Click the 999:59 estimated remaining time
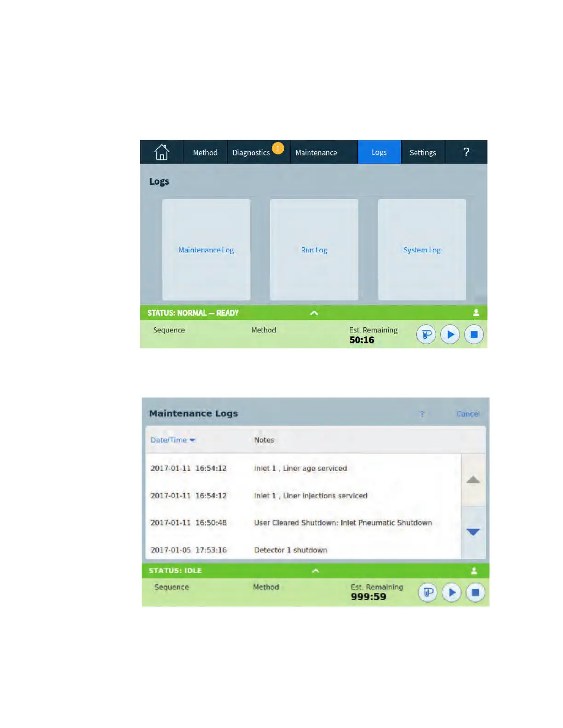 click(368, 597)
